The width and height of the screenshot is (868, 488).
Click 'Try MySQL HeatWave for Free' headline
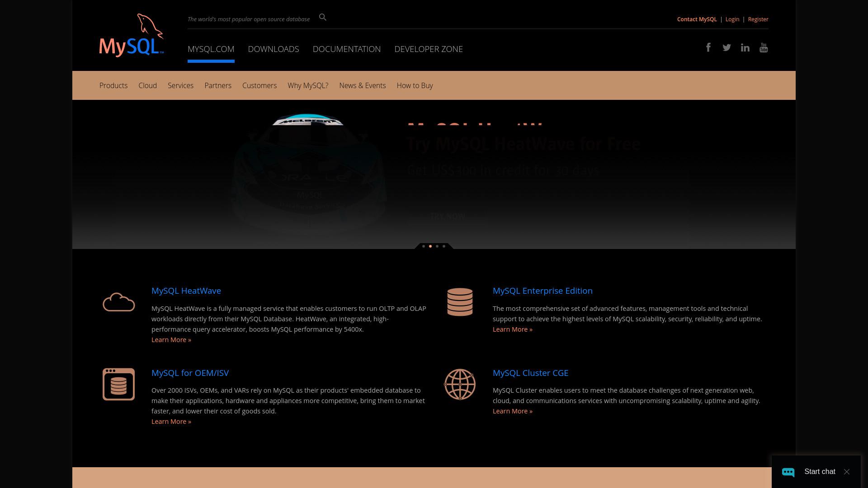(524, 144)
